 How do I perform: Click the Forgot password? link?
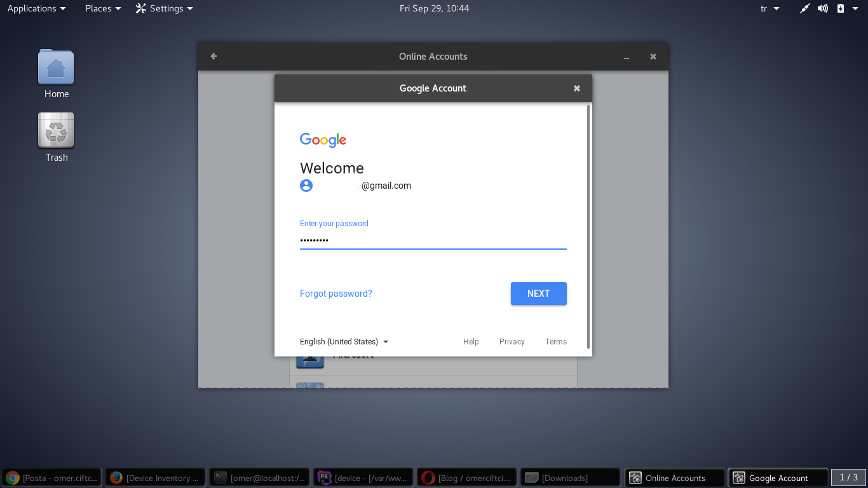pyautogui.click(x=336, y=294)
